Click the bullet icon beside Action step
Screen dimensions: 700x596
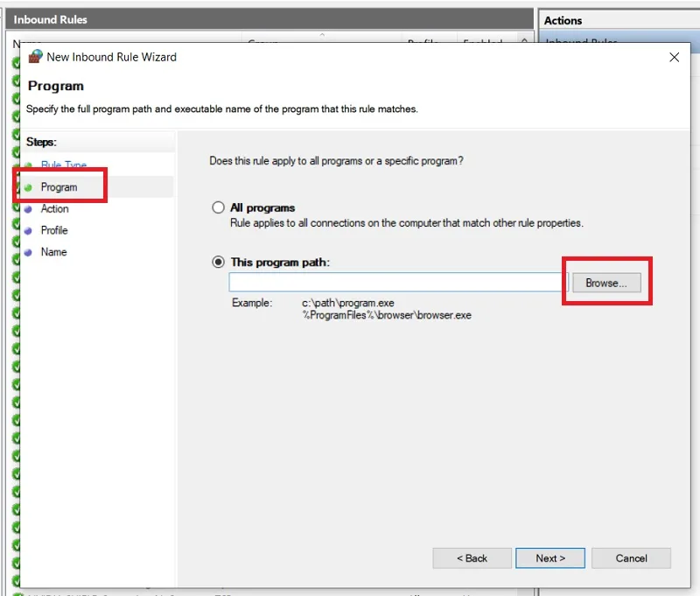pos(28,209)
